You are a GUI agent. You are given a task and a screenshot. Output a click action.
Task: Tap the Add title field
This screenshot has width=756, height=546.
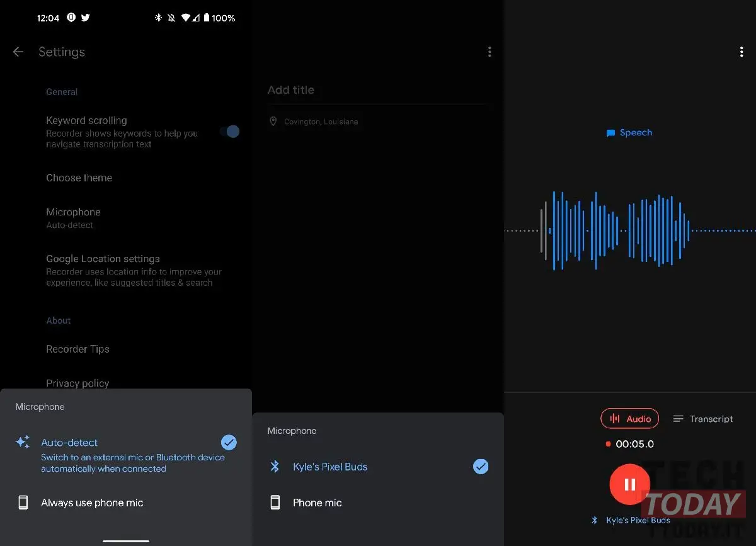(378, 90)
